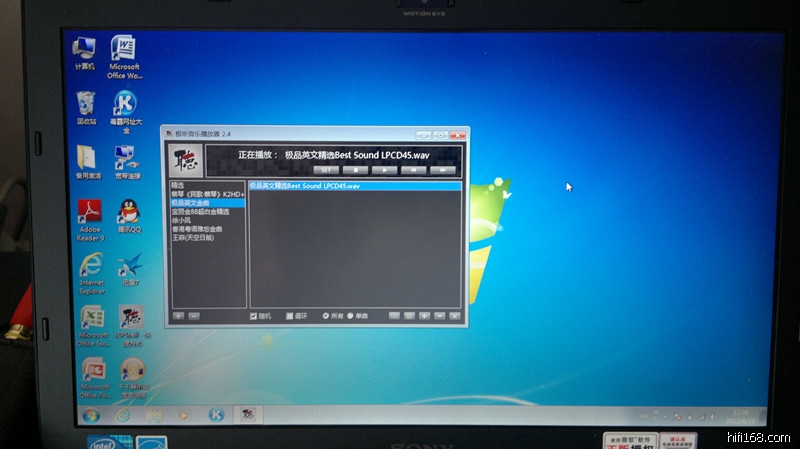800x449 pixels.
Task: Click the 聴 logo in the player
Action: (186, 159)
